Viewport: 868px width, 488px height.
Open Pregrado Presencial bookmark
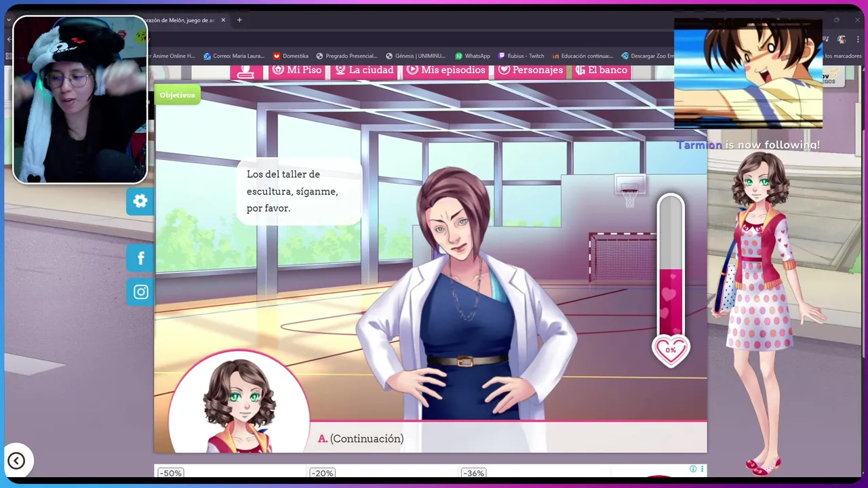[347, 56]
